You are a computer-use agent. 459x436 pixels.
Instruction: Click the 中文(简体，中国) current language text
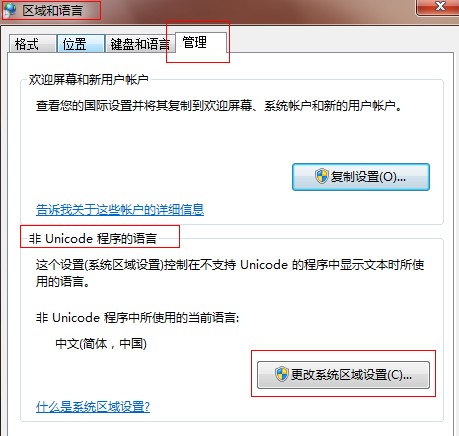coord(101,343)
